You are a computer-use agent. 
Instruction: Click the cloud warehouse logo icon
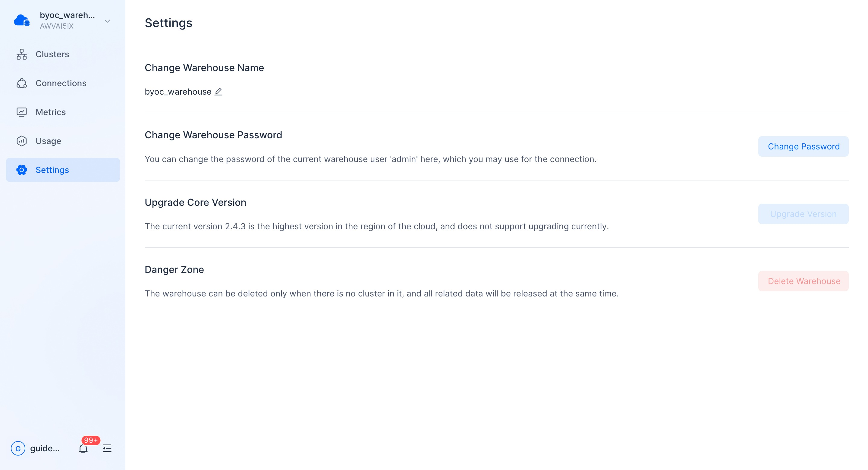22,20
